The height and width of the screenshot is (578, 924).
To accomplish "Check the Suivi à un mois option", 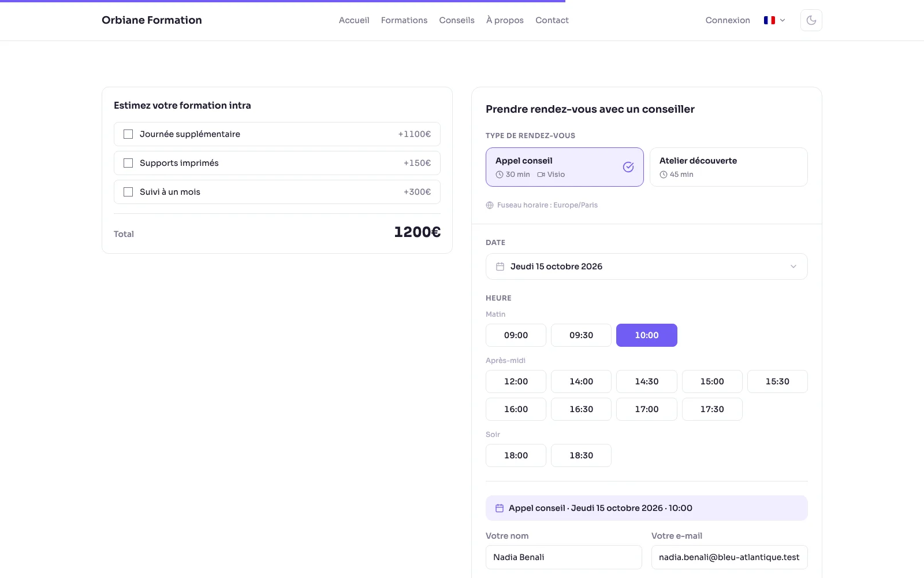I will pos(128,192).
